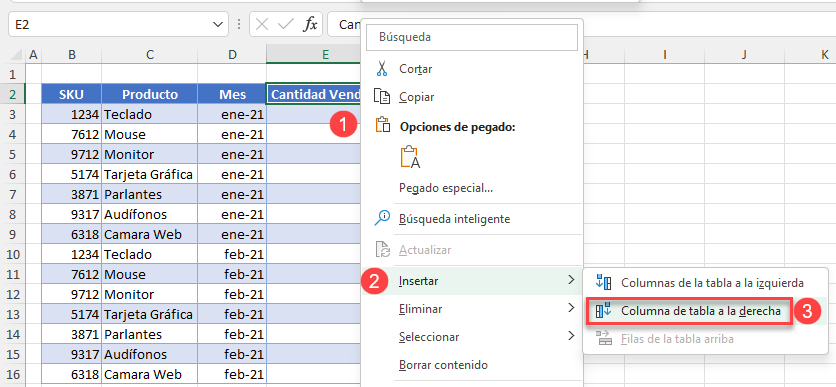
Task: Open the Seleccionar menu entry
Action: (429, 337)
